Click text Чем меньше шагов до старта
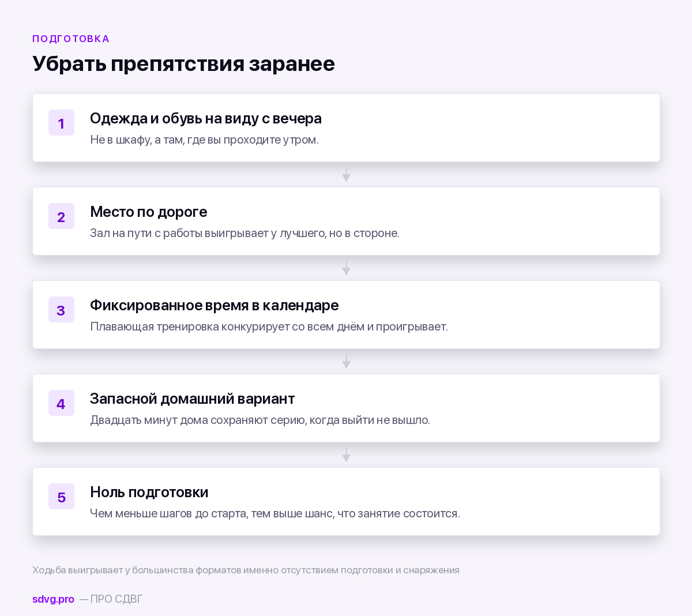This screenshot has height=616, width=692. [169, 513]
